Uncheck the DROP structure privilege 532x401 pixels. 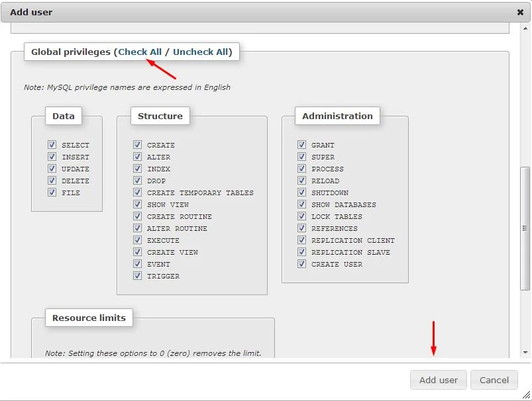pos(137,181)
